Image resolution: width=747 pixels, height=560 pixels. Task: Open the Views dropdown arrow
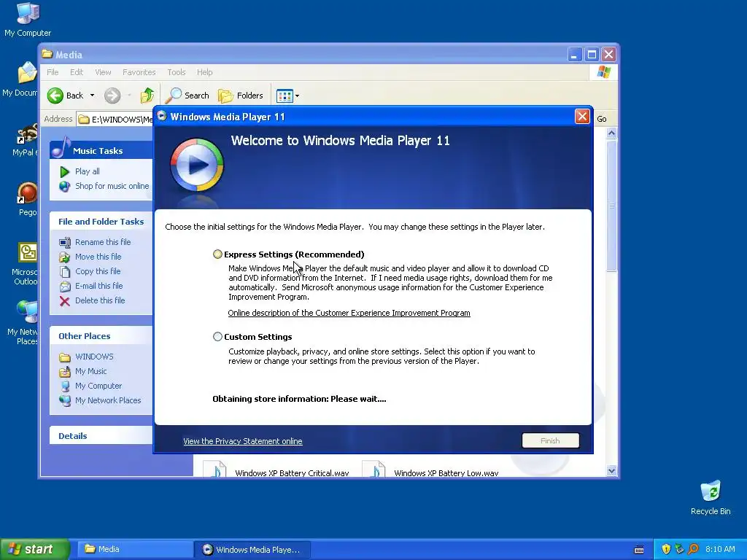[x=298, y=96]
